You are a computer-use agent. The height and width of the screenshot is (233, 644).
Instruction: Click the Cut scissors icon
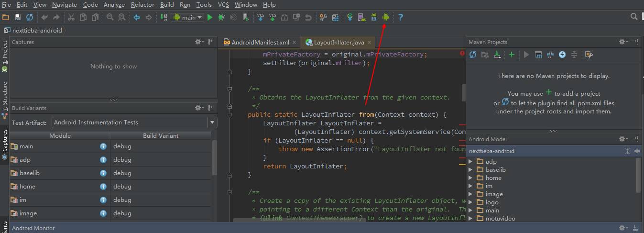[x=71, y=17]
